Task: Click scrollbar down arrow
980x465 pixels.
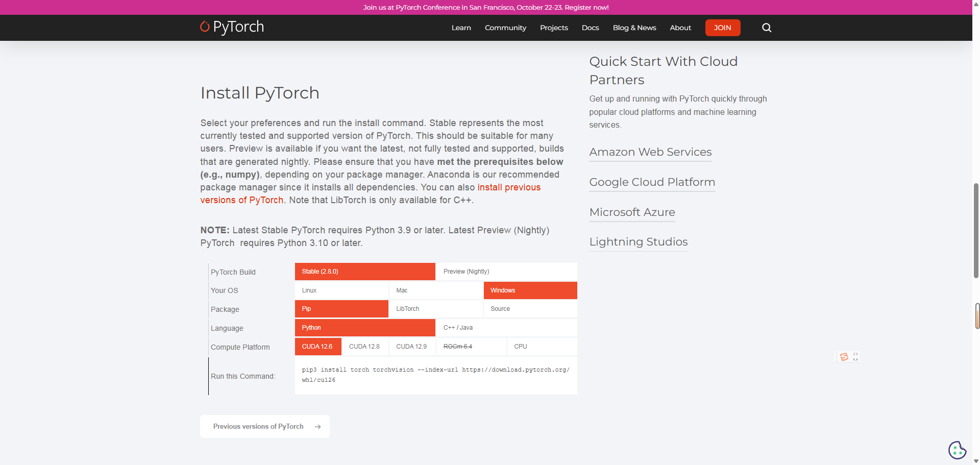Action: pos(976,461)
